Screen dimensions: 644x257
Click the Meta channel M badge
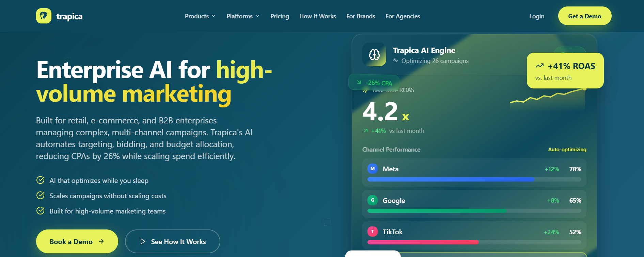click(373, 169)
